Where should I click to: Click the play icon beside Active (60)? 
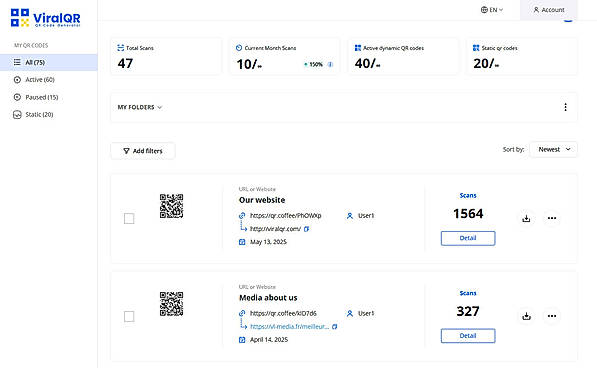click(x=17, y=80)
